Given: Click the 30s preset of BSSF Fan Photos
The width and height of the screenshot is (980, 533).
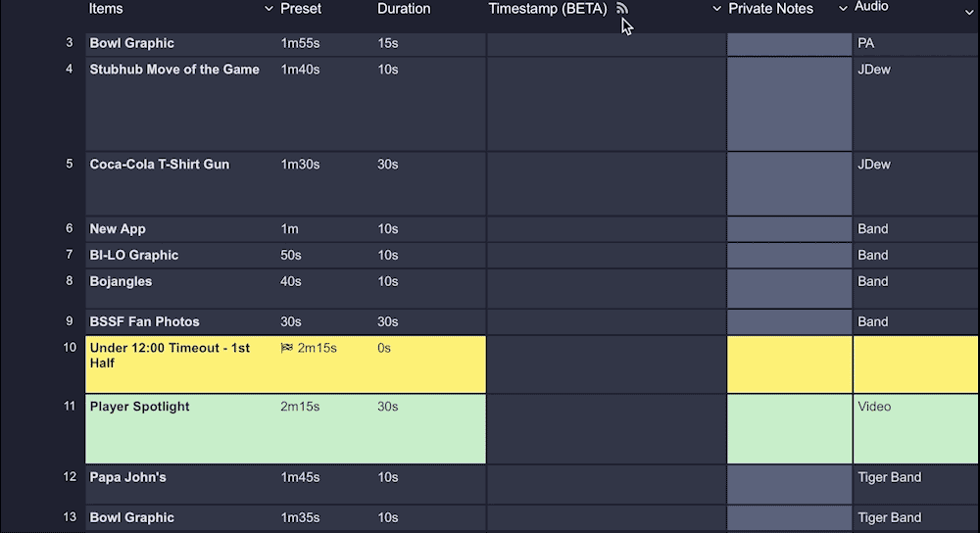Looking at the screenshot, I should tap(291, 321).
